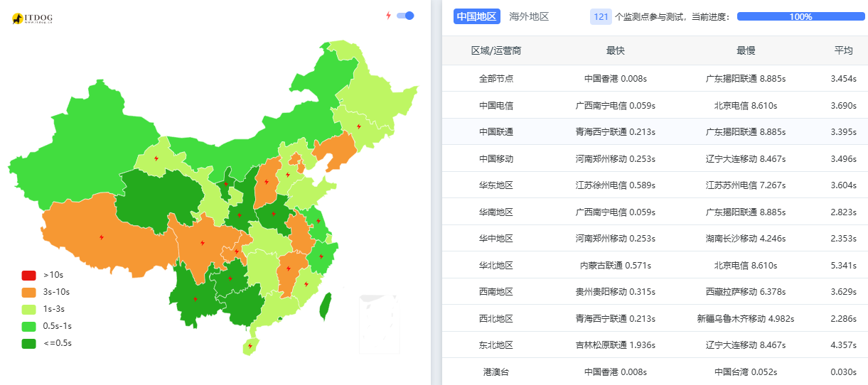
Task: Click the ITDOG logo
Action: tap(33, 18)
